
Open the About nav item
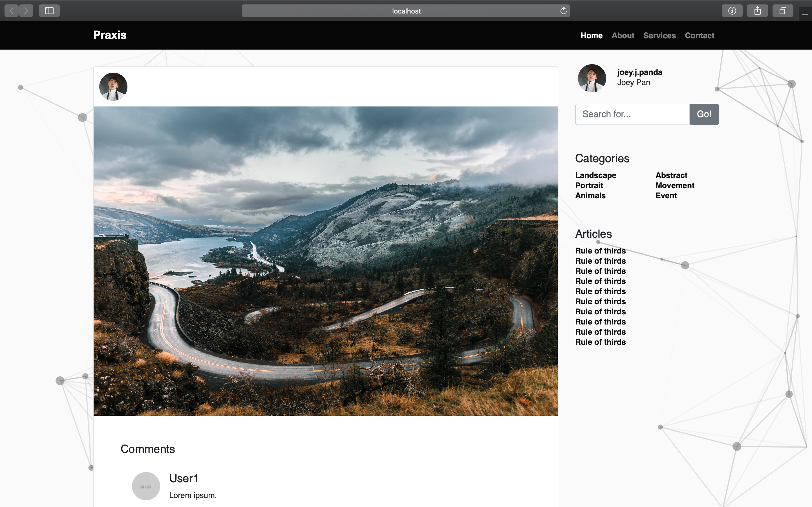coord(623,35)
